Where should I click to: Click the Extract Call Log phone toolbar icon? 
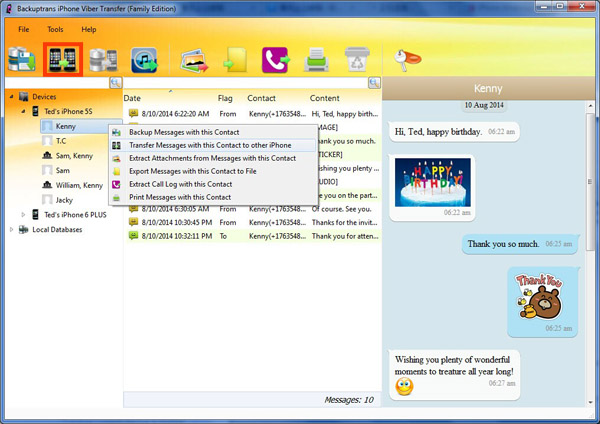276,60
